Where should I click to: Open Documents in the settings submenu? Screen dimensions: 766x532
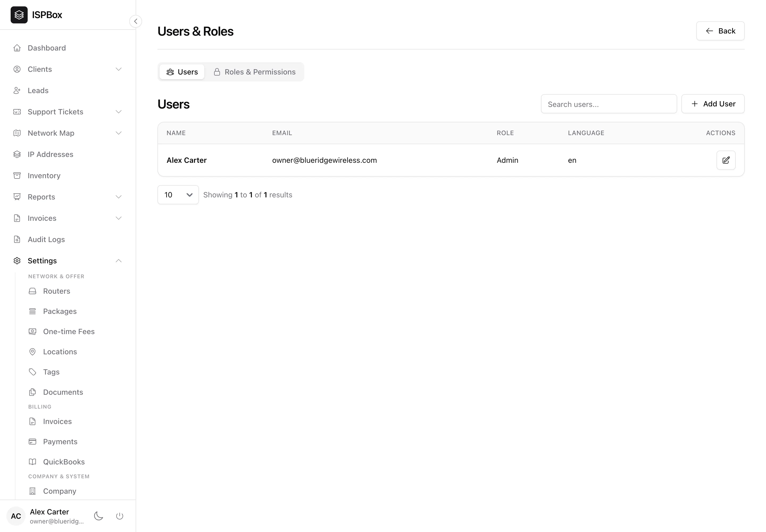[x=63, y=392]
